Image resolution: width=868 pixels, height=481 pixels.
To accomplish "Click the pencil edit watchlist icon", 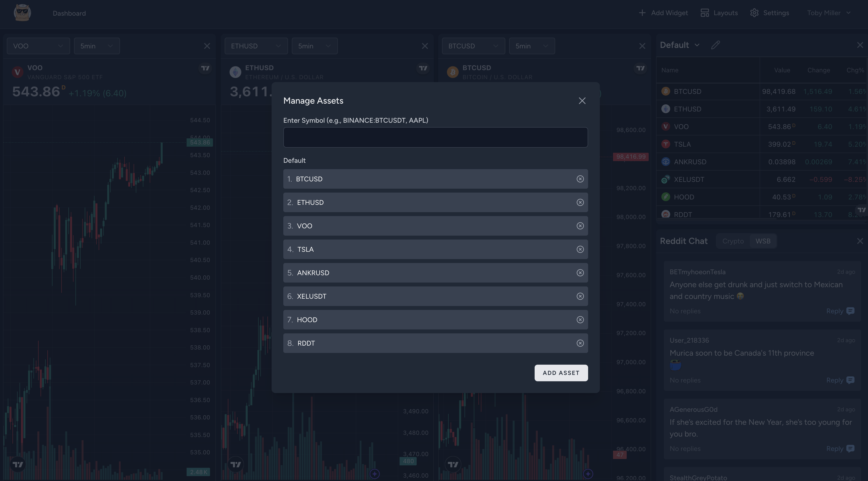I will (715, 45).
